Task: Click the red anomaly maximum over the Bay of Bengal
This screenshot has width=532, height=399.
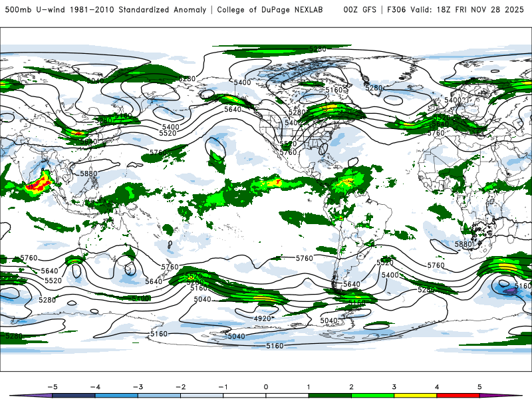Action: click(x=39, y=184)
